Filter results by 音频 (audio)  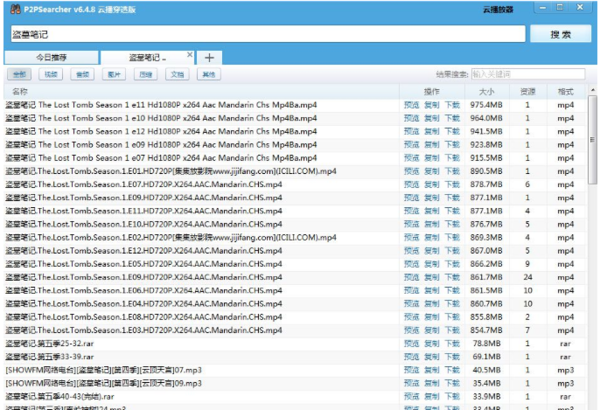click(83, 74)
